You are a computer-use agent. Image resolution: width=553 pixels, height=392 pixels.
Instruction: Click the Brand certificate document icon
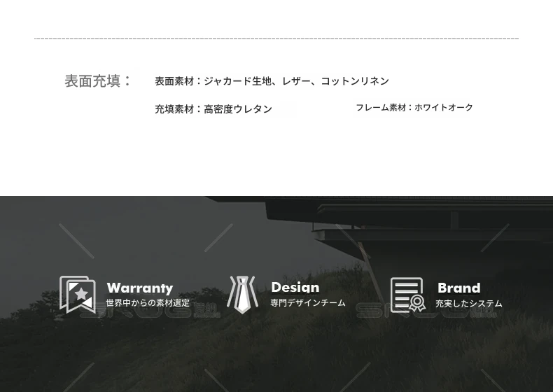[407, 295]
